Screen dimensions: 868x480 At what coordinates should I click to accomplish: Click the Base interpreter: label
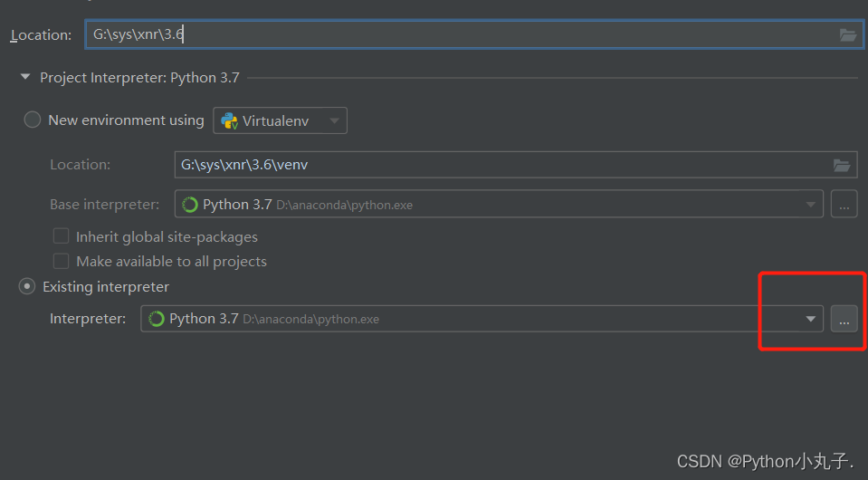point(105,205)
